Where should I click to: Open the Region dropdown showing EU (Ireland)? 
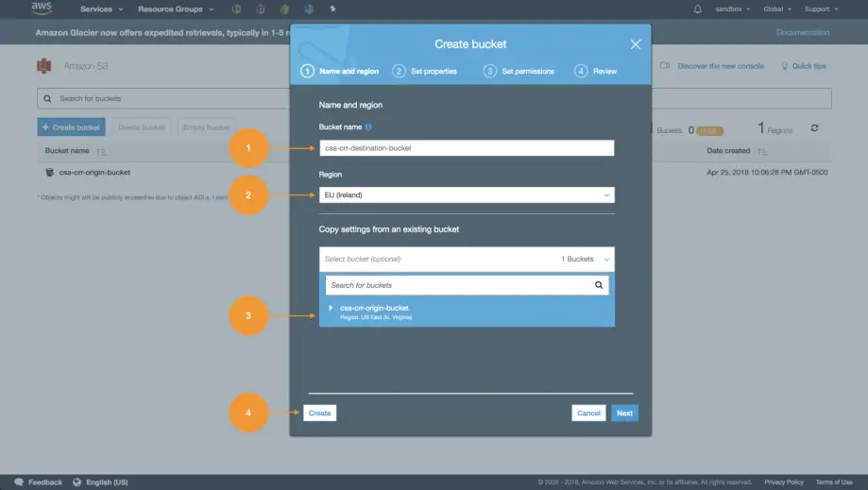tap(467, 195)
